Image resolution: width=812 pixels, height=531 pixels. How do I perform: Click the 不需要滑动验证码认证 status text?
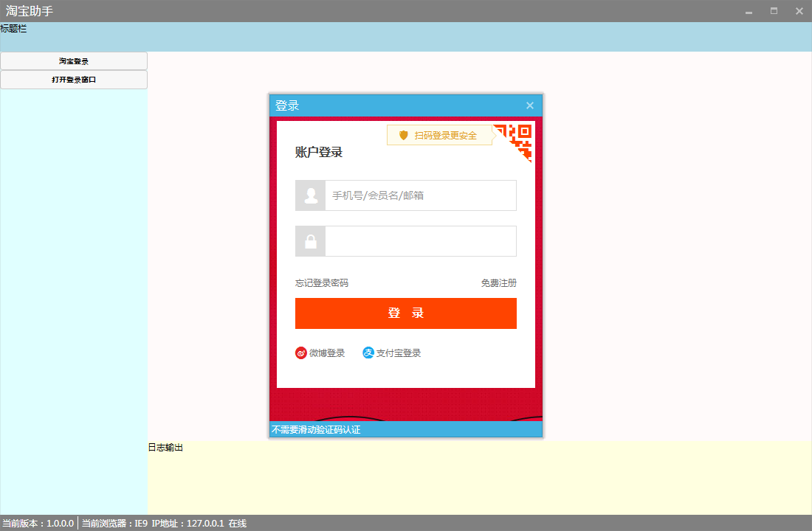pyautogui.click(x=316, y=429)
